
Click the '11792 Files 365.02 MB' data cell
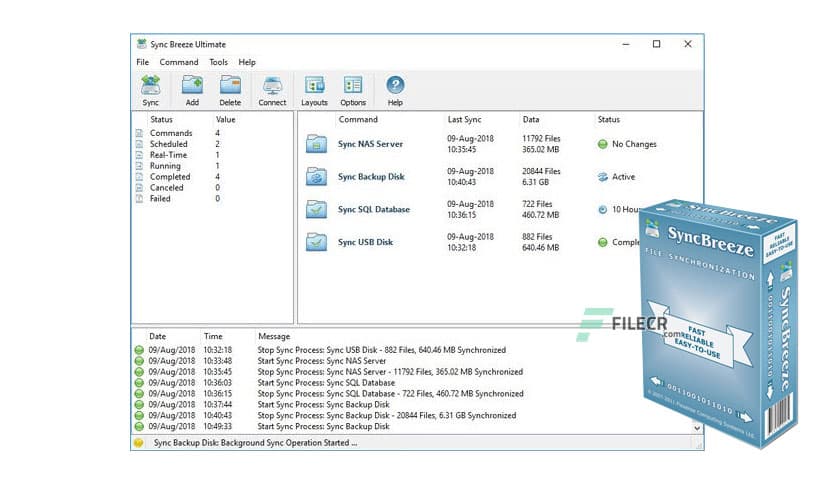point(541,144)
